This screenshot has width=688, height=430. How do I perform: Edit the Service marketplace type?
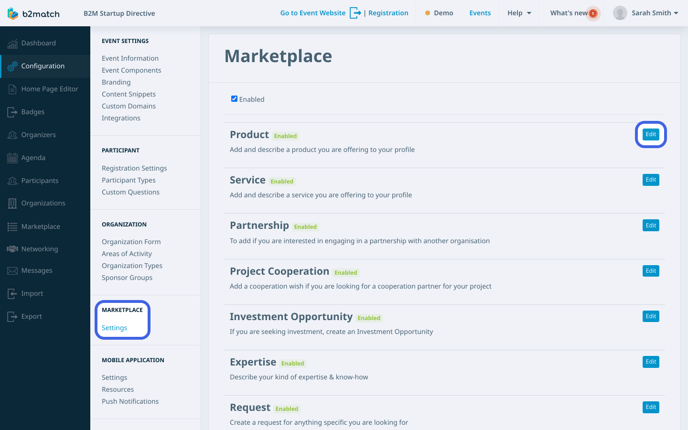pyautogui.click(x=651, y=180)
